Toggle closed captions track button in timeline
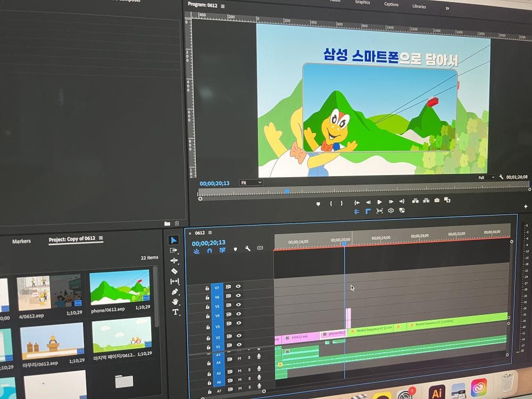The height and width of the screenshot is (399, 532). point(260,248)
